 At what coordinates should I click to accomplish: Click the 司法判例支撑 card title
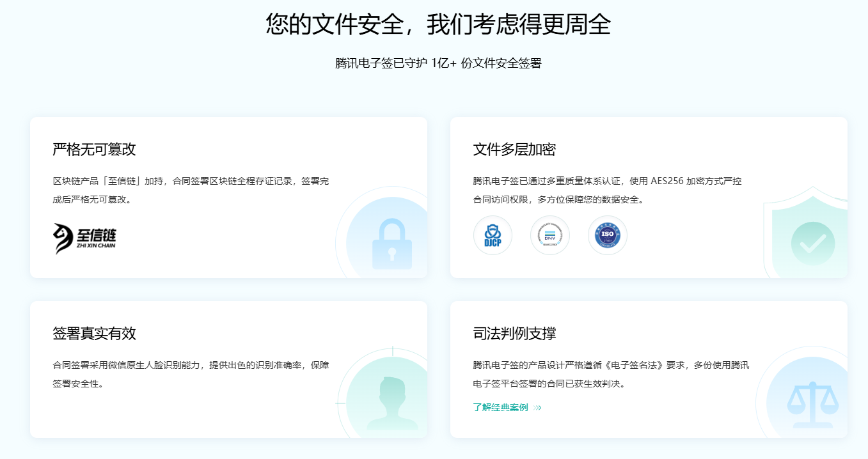coord(514,334)
